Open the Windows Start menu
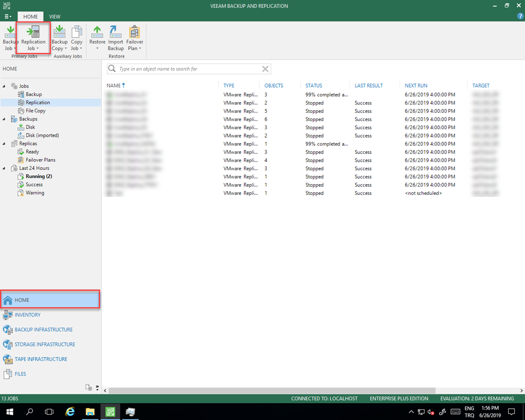The width and height of the screenshot is (525, 420). pyautogui.click(x=9, y=412)
